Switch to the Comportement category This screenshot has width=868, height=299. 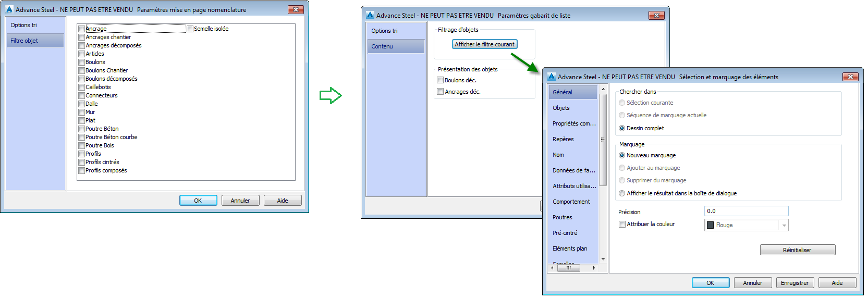click(x=573, y=202)
